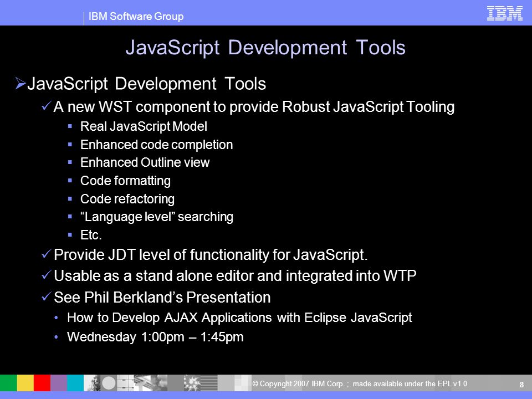
Task: Click 'Provide JDT level of functionality' line
Action: pos(211,255)
